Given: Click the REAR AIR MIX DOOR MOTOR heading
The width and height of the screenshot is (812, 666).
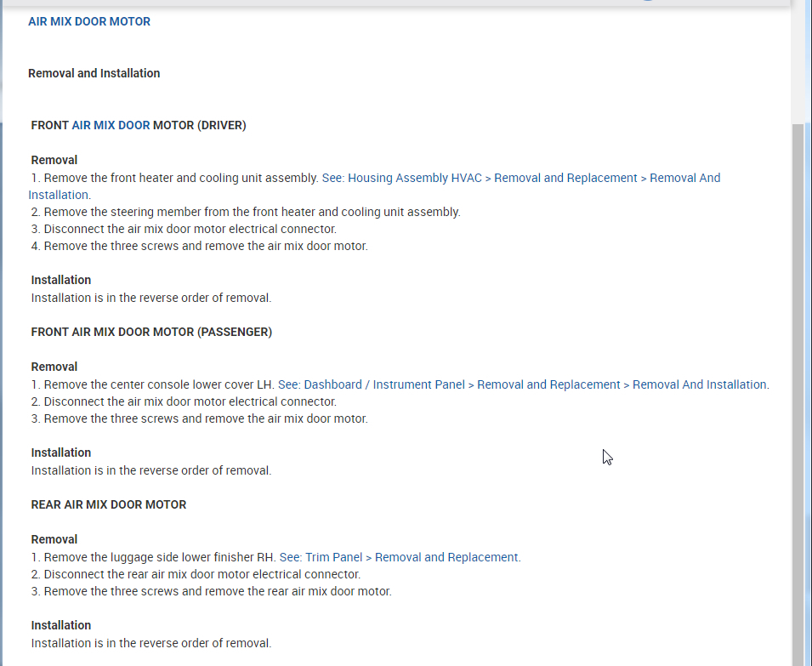Looking at the screenshot, I should pos(109,504).
